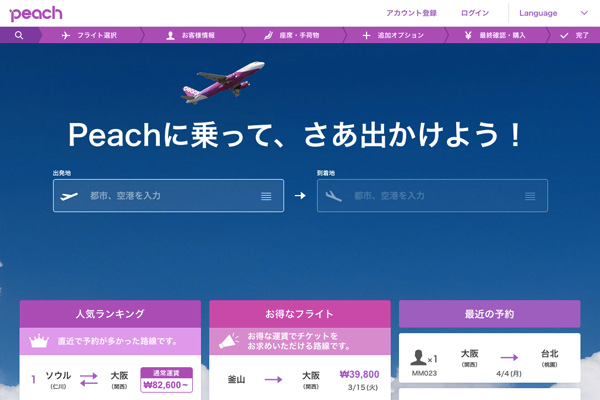Click the 3/15(火) date text

click(363, 387)
